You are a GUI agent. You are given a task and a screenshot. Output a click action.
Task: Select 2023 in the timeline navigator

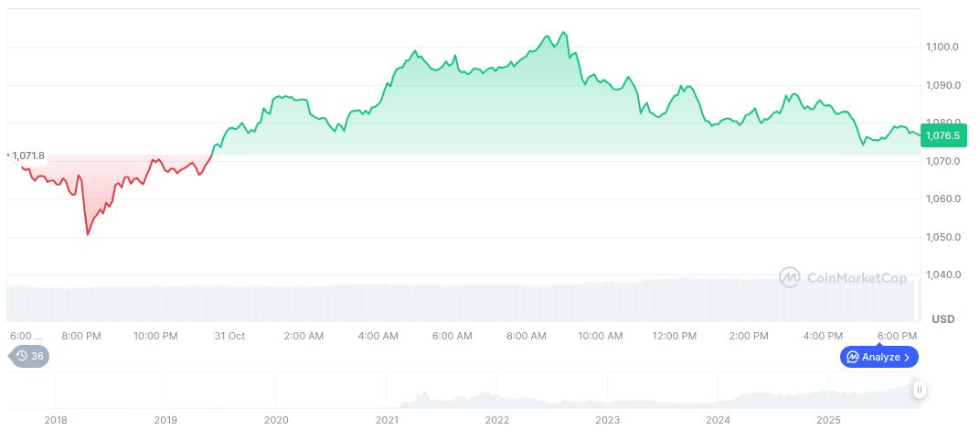[607, 420]
